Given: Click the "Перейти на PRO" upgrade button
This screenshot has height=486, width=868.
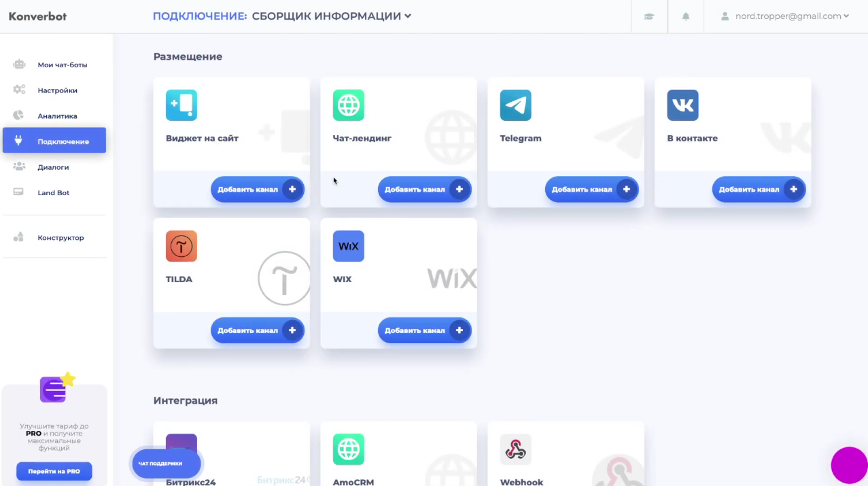Looking at the screenshot, I should [x=54, y=471].
